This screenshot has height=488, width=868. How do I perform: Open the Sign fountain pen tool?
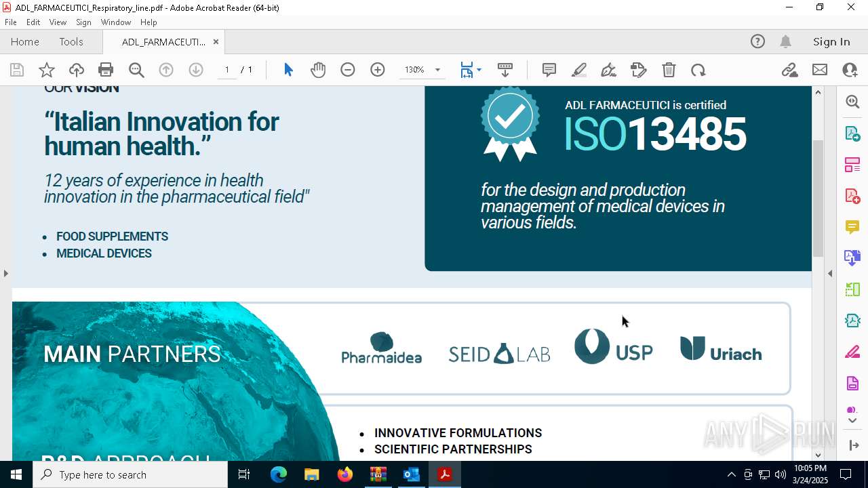click(609, 70)
